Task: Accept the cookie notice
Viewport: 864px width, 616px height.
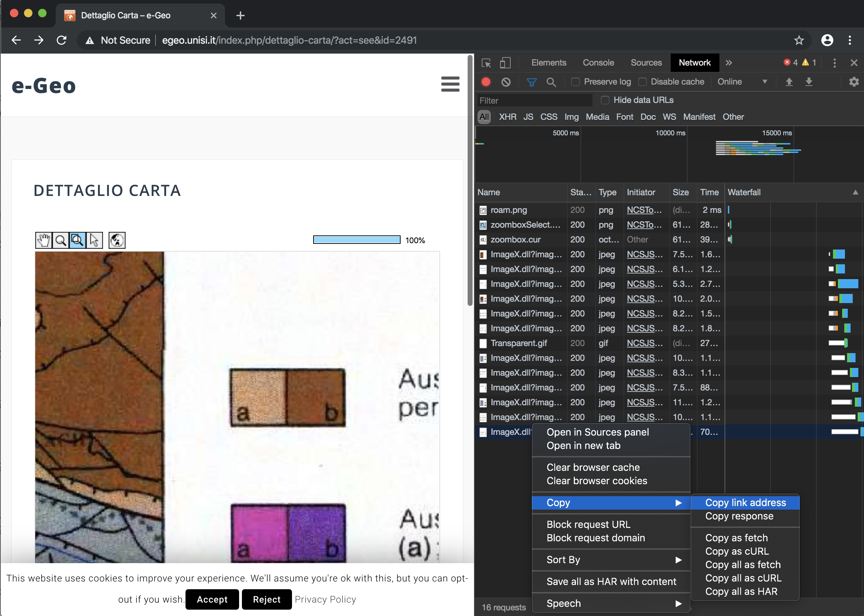Action: pos(212,599)
